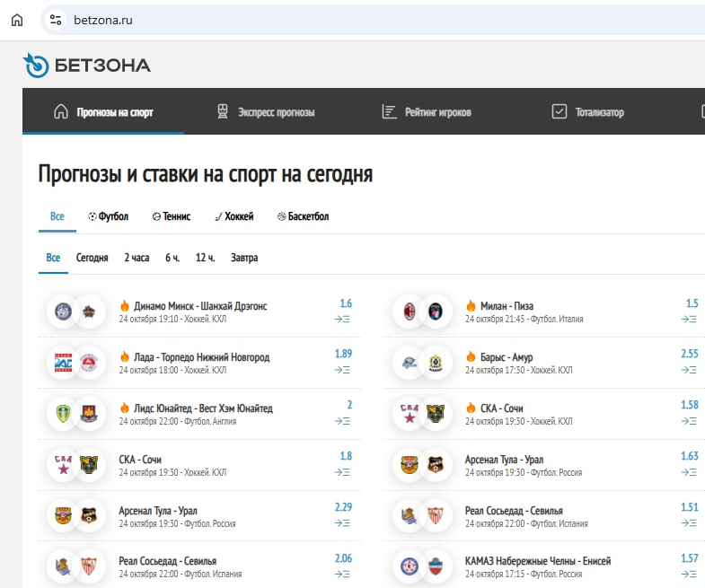Image resolution: width=705 pixels, height=588 pixels.
Task: Click the checkbox icon beside Тотализатор
Action: [x=560, y=111]
